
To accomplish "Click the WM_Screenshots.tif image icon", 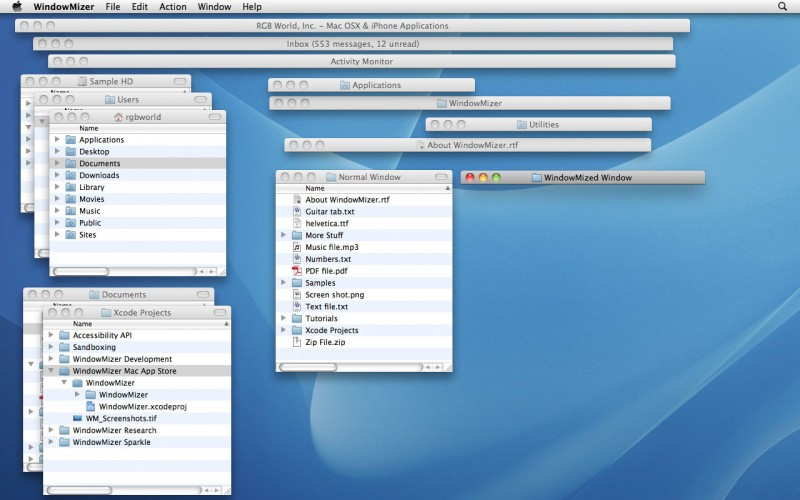I will tap(78, 418).
